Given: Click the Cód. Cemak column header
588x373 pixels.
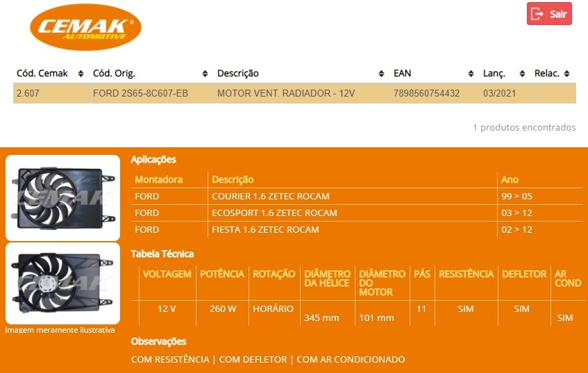Looking at the screenshot, I should (42, 73).
